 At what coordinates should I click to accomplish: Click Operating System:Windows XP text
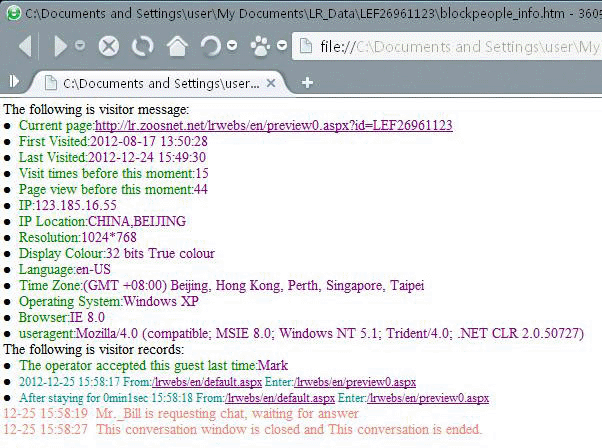[x=109, y=301]
